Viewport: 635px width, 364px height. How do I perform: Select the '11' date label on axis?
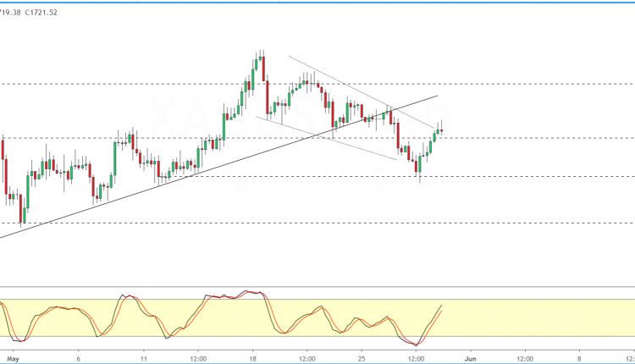coord(144,359)
